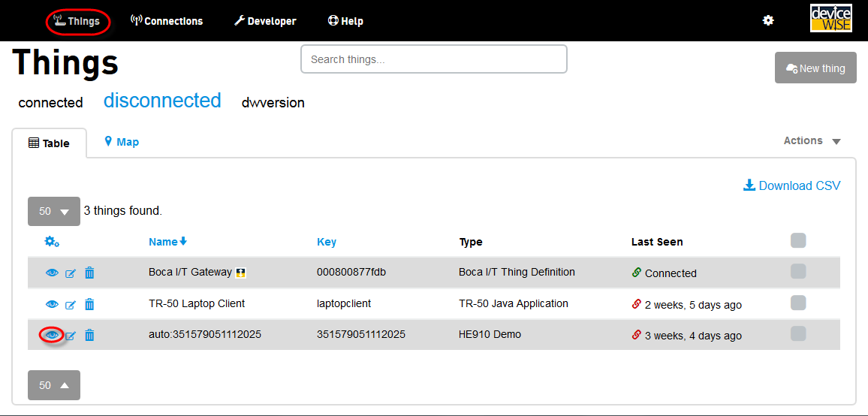The width and height of the screenshot is (868, 416).
Task: Click the New thing button
Action: (815, 68)
